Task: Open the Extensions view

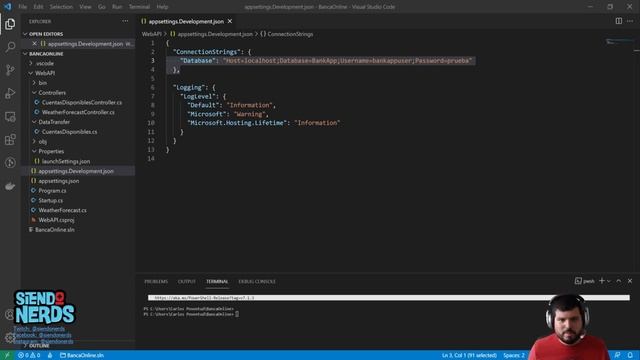Action: [x=10, y=140]
